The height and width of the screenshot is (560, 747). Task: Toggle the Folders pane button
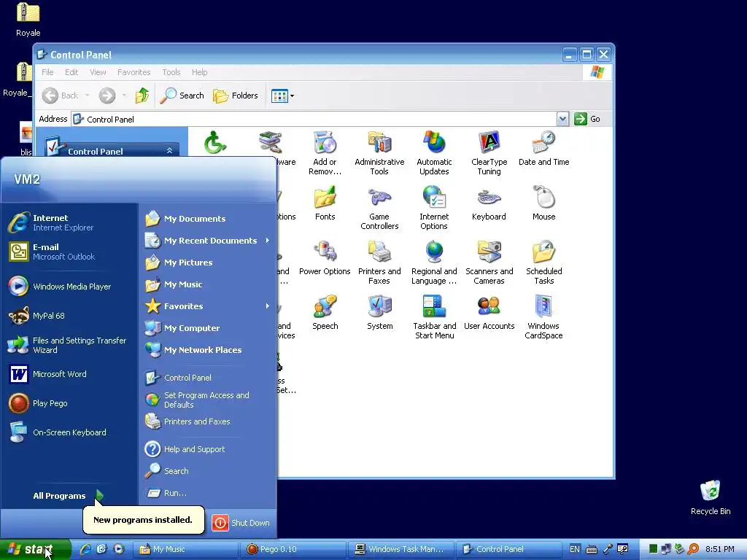tap(236, 96)
